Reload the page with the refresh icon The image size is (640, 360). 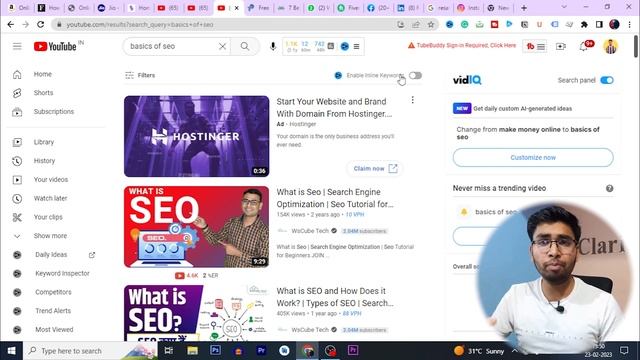tap(40, 24)
